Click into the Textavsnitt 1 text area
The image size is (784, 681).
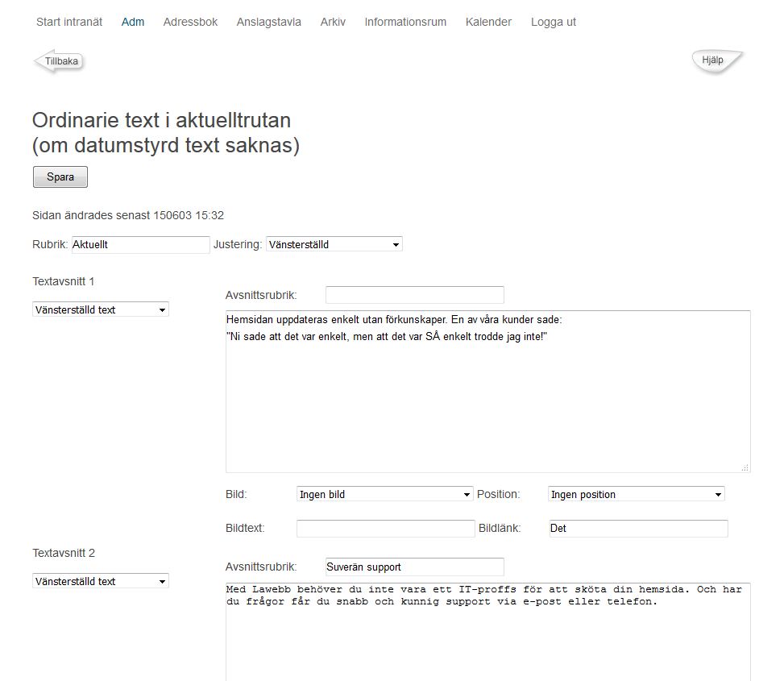click(488, 392)
